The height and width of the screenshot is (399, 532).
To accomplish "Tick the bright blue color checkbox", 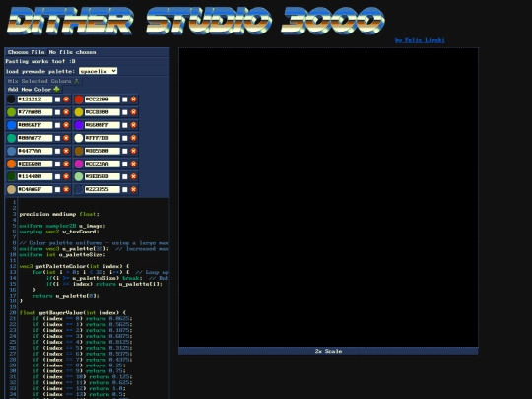I will coord(57,125).
